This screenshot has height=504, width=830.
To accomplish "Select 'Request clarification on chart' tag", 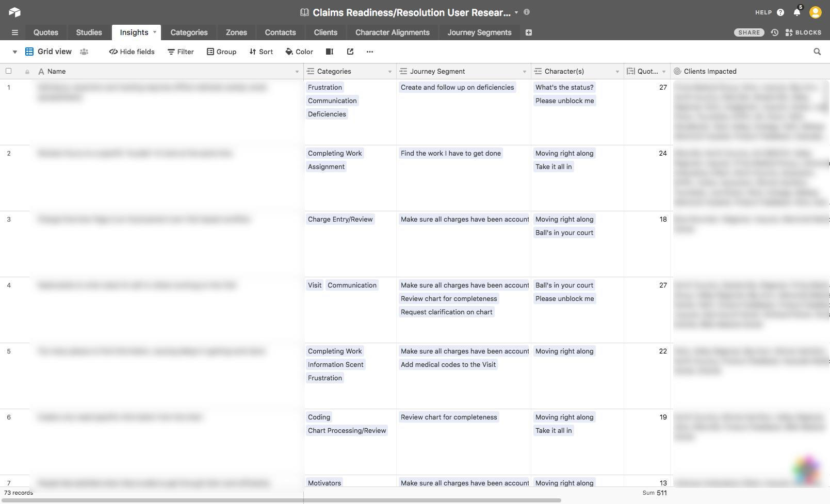I will (x=447, y=312).
